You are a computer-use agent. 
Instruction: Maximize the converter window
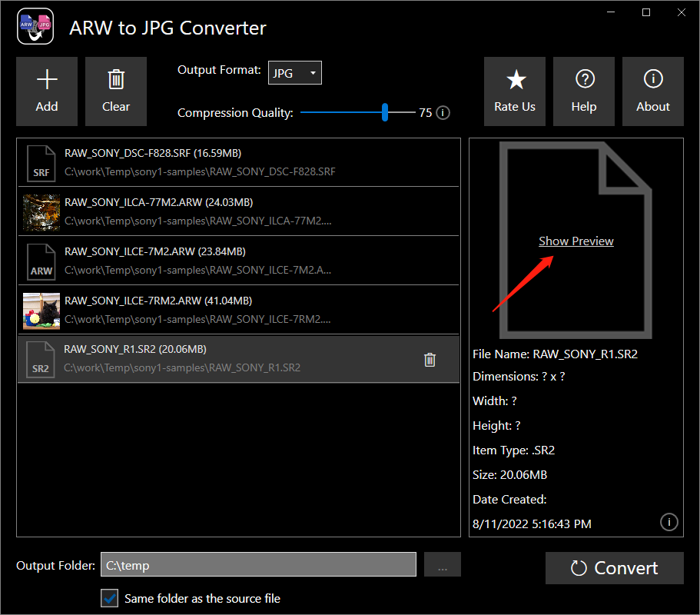646,12
